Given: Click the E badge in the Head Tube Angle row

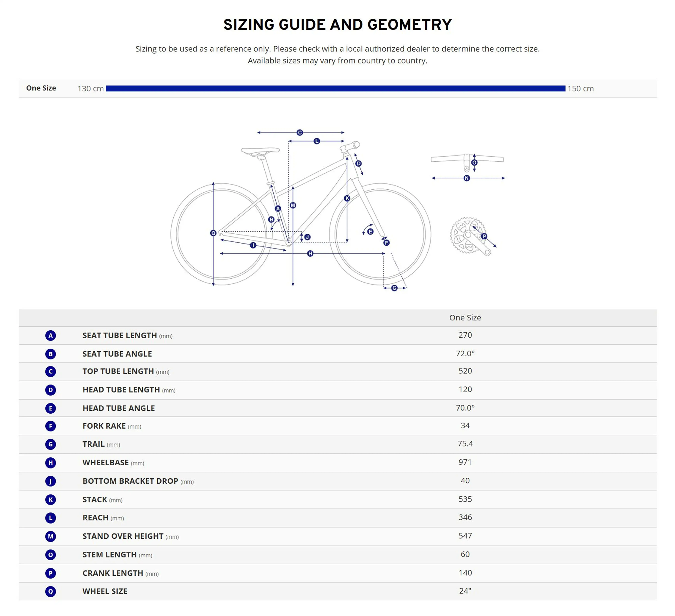Looking at the screenshot, I should click(x=51, y=408).
